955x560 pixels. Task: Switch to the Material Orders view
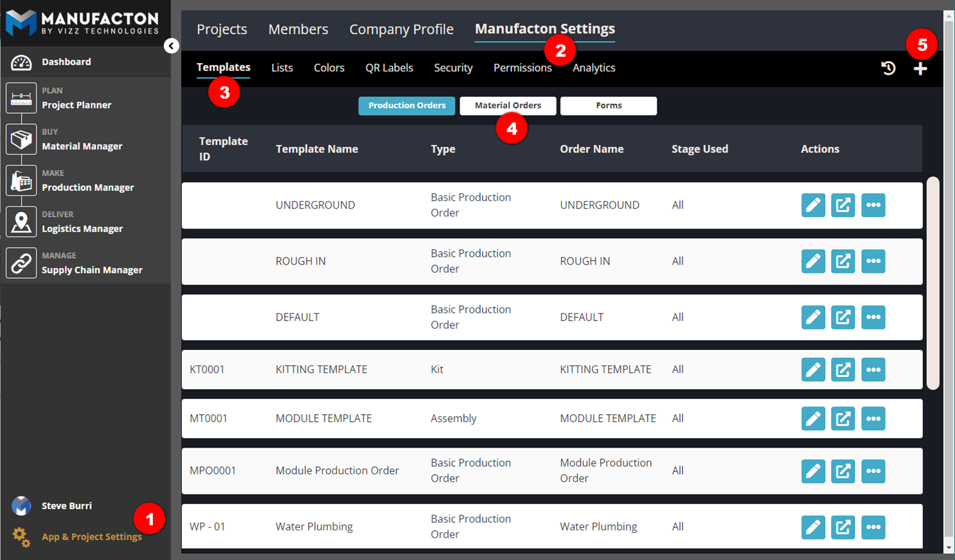pos(508,106)
